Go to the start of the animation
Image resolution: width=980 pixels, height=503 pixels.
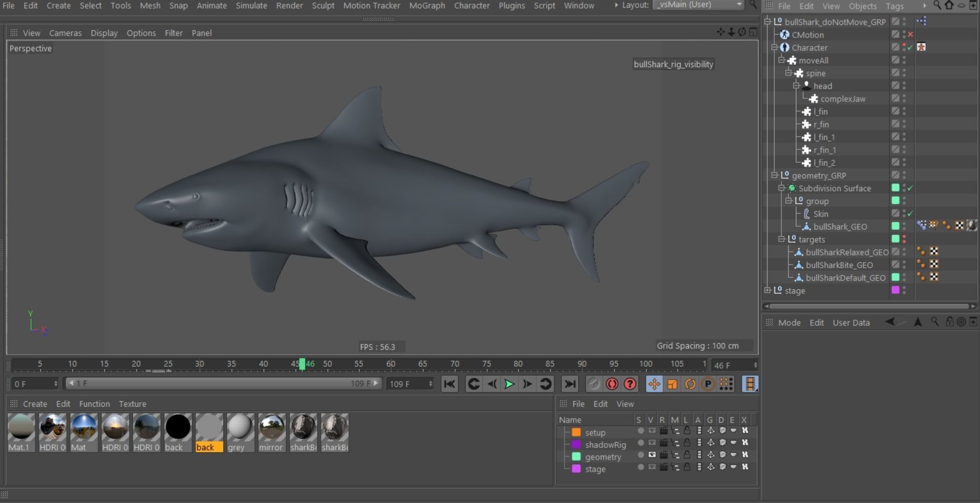pyautogui.click(x=449, y=384)
